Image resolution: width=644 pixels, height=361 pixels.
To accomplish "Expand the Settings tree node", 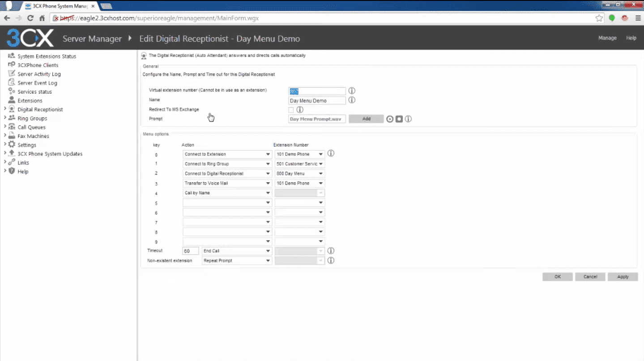I will pyautogui.click(x=5, y=144).
